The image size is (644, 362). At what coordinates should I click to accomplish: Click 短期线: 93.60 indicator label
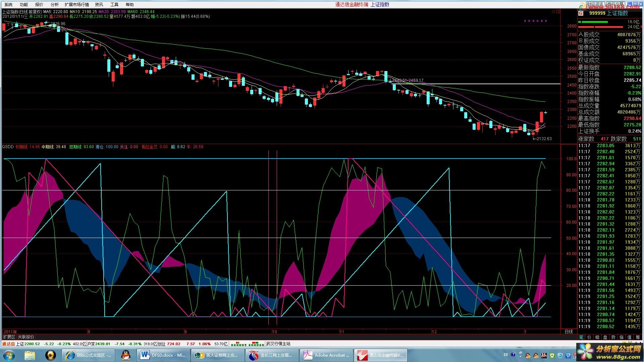click(82, 147)
